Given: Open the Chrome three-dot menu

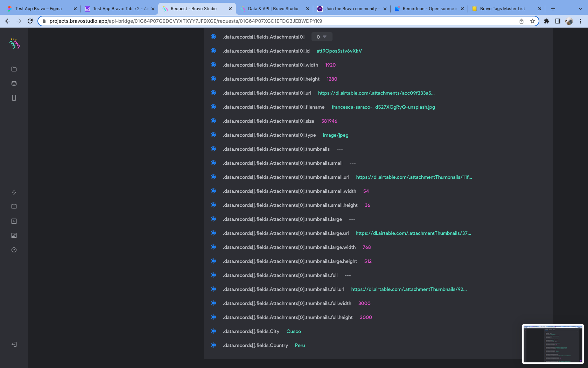Looking at the screenshot, I should 580,21.
